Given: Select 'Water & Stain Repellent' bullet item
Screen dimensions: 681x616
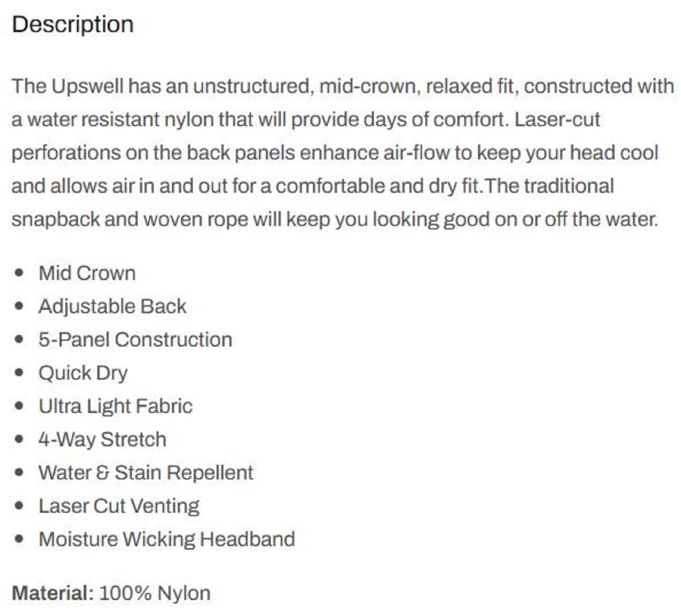Looking at the screenshot, I should click(146, 473).
